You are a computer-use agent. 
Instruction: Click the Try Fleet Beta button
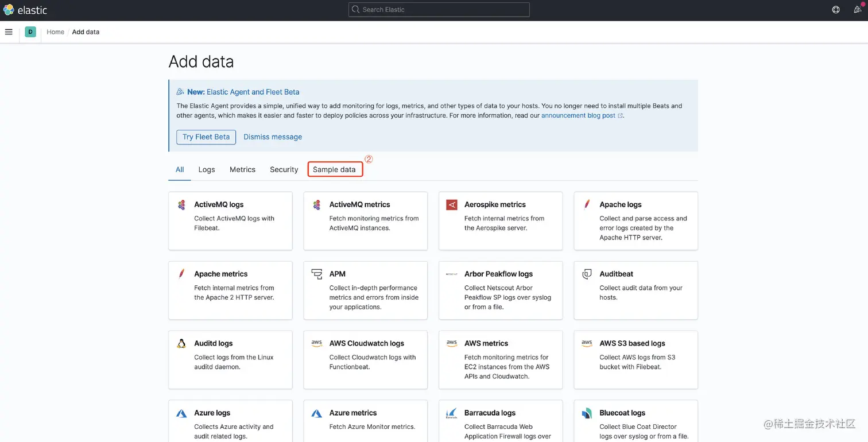(x=206, y=137)
